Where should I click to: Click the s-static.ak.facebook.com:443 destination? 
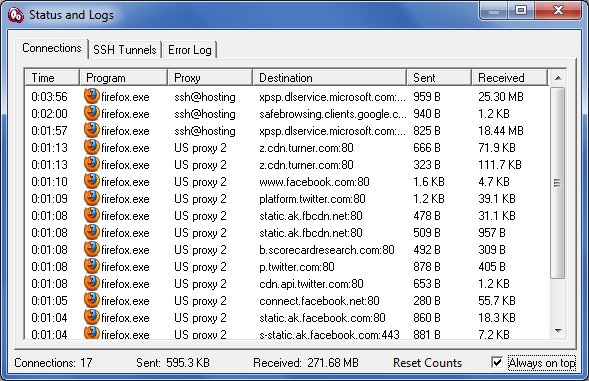tap(329, 334)
